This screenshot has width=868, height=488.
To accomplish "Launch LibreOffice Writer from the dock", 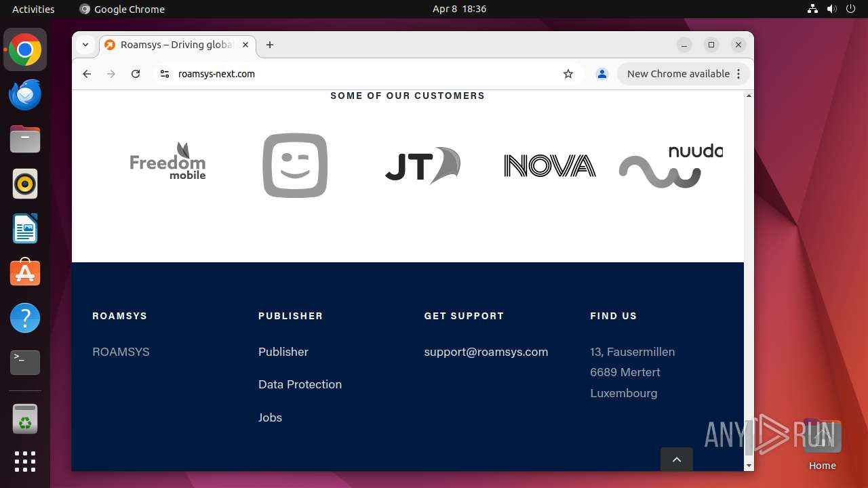I will pyautogui.click(x=25, y=228).
